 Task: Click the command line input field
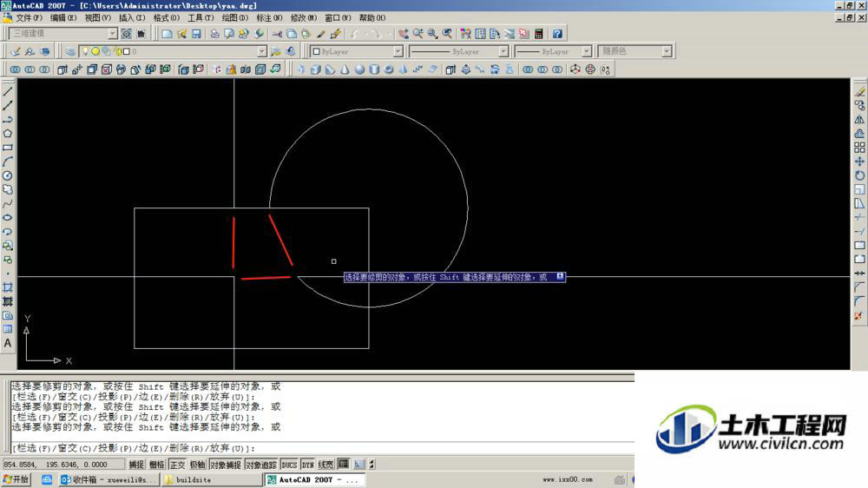click(321, 447)
